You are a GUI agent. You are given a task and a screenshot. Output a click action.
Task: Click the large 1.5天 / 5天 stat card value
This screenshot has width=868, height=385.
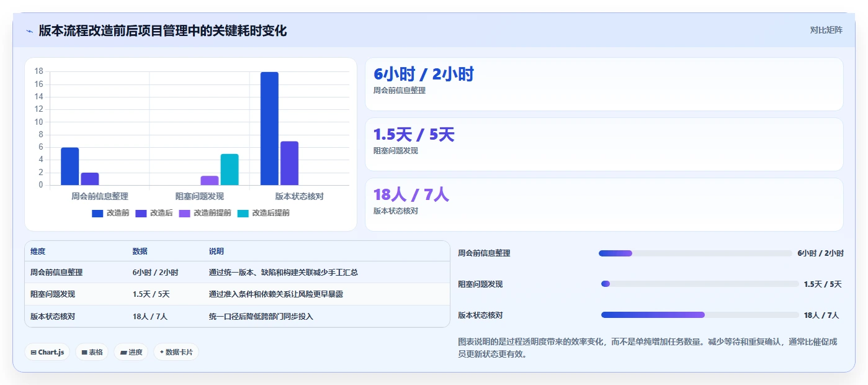click(414, 135)
